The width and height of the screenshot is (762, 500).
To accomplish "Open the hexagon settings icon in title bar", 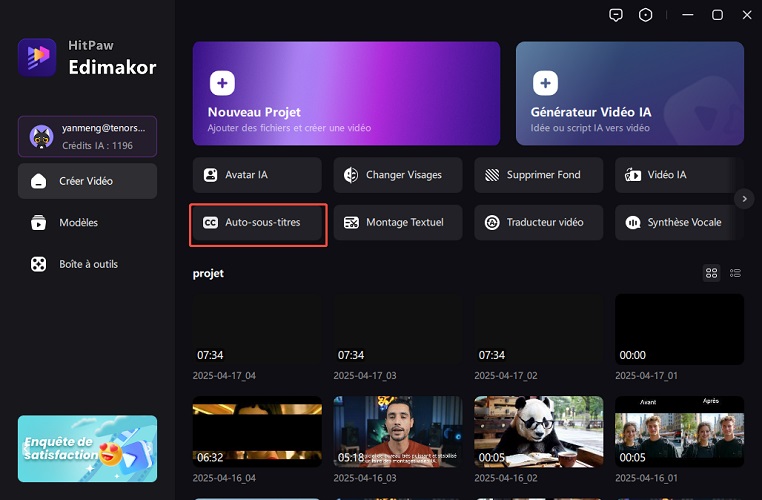I will 645,15.
